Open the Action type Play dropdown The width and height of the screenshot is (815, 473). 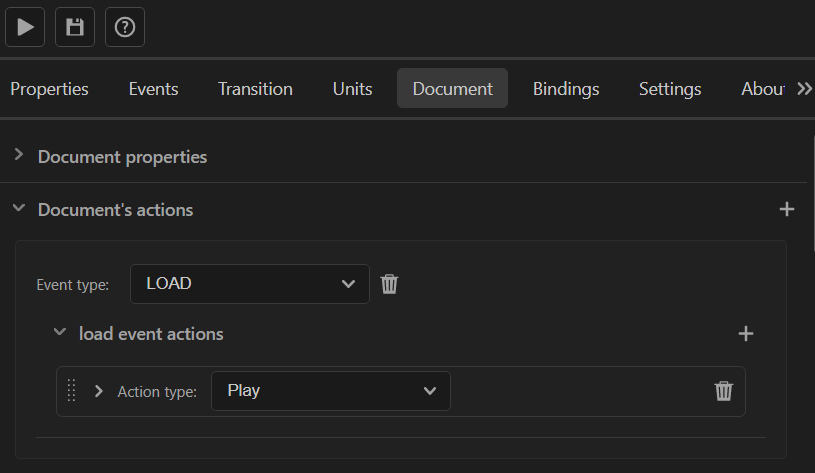pos(331,391)
